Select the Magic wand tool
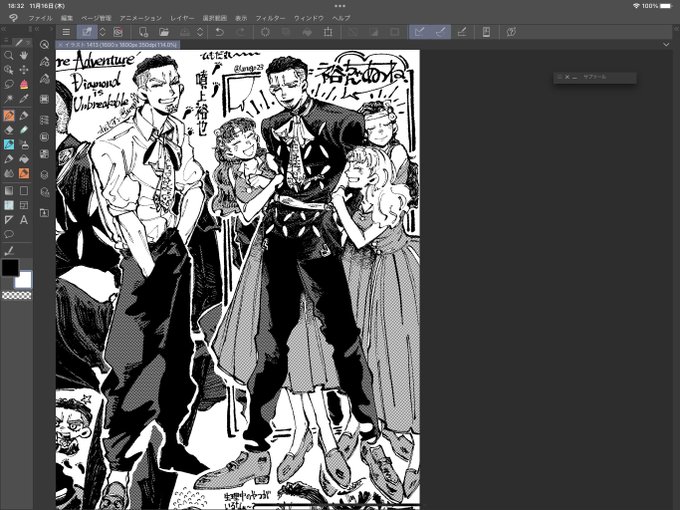 click(9, 99)
